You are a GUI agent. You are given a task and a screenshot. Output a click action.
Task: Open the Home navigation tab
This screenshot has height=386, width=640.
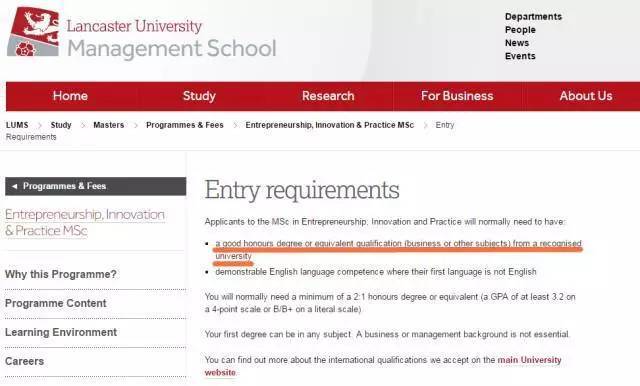click(x=70, y=96)
